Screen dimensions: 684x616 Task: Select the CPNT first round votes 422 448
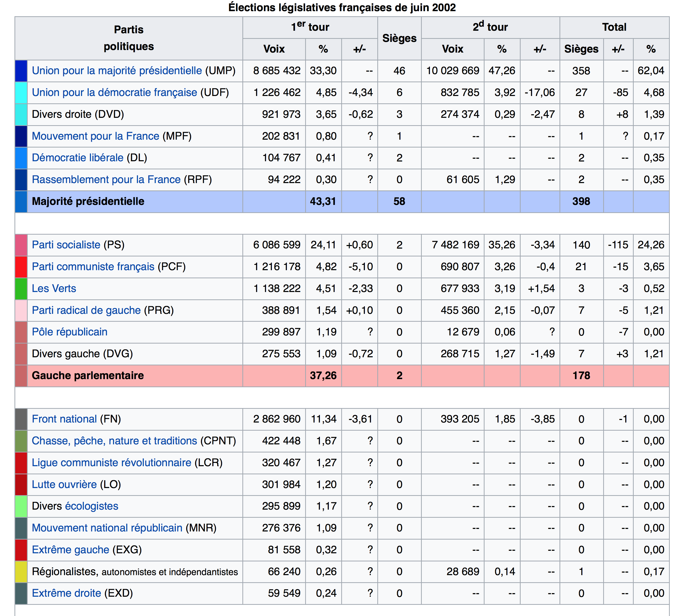click(x=281, y=441)
